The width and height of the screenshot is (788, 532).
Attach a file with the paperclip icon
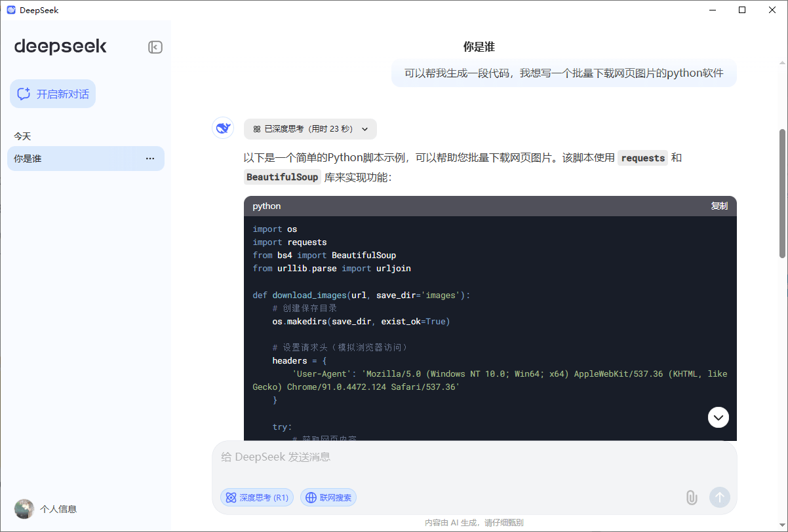[x=692, y=498]
